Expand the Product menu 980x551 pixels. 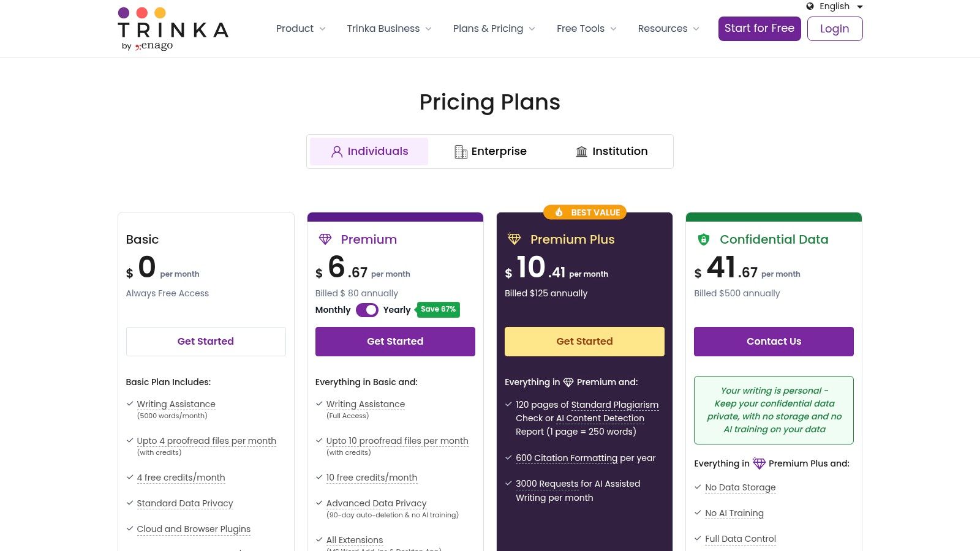(301, 29)
